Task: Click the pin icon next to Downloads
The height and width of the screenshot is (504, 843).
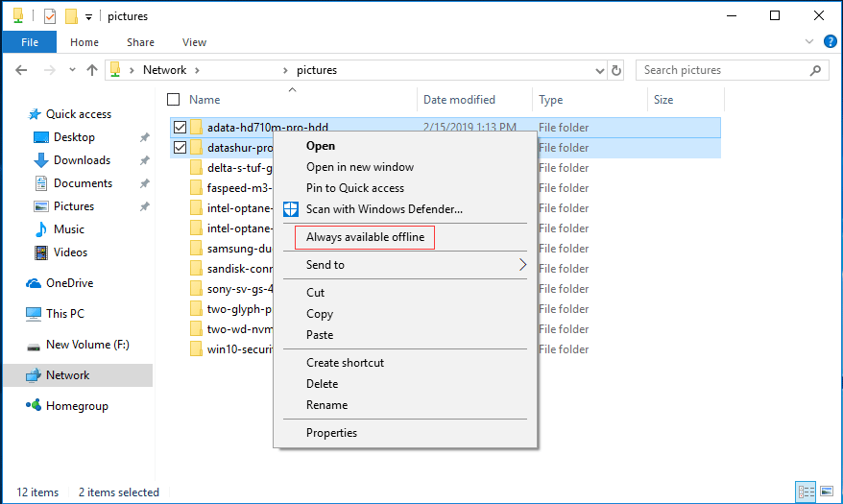Action: [145, 160]
